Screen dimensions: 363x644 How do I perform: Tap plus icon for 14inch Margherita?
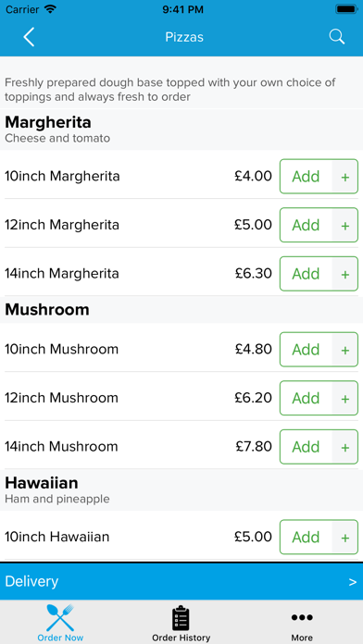(x=344, y=274)
